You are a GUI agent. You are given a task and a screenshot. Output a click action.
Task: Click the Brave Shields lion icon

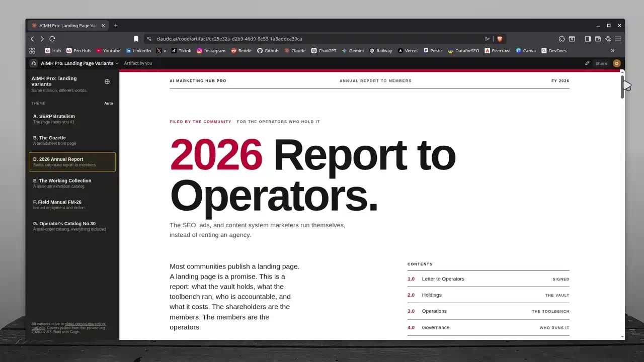click(500, 39)
